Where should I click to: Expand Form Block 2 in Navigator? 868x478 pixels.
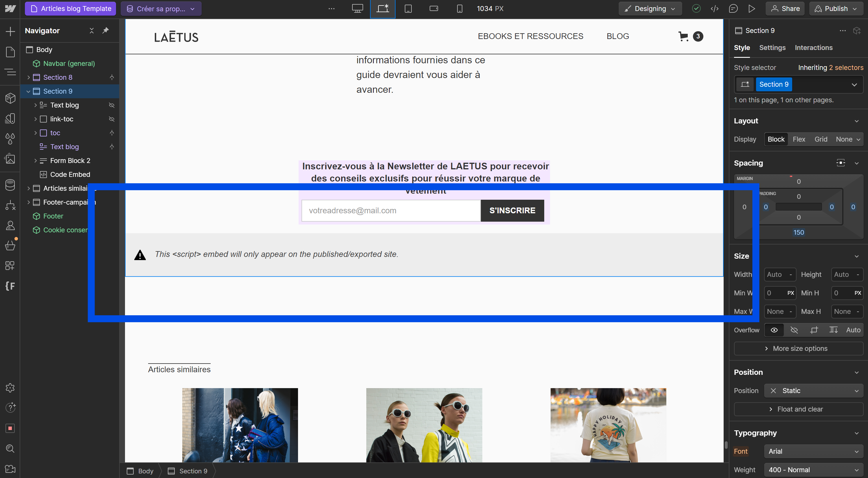click(x=35, y=161)
